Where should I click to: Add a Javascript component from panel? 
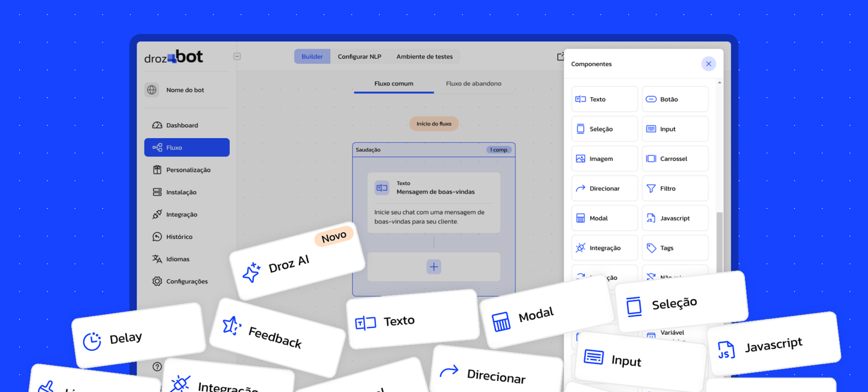pyautogui.click(x=675, y=218)
